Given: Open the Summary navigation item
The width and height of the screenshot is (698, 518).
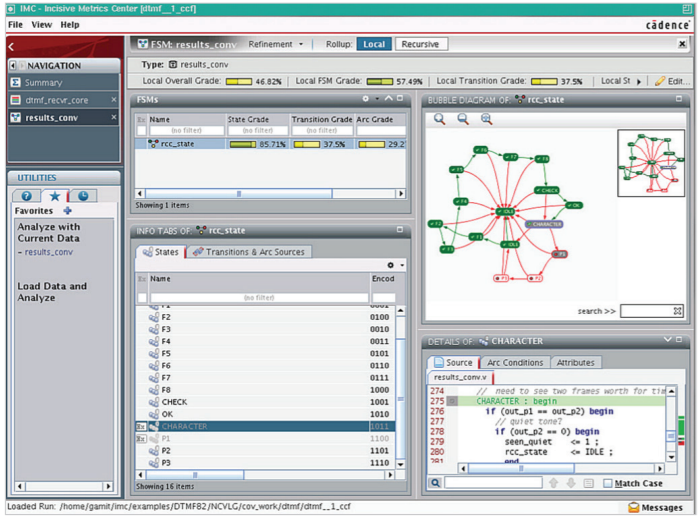Looking at the screenshot, I should [43, 82].
